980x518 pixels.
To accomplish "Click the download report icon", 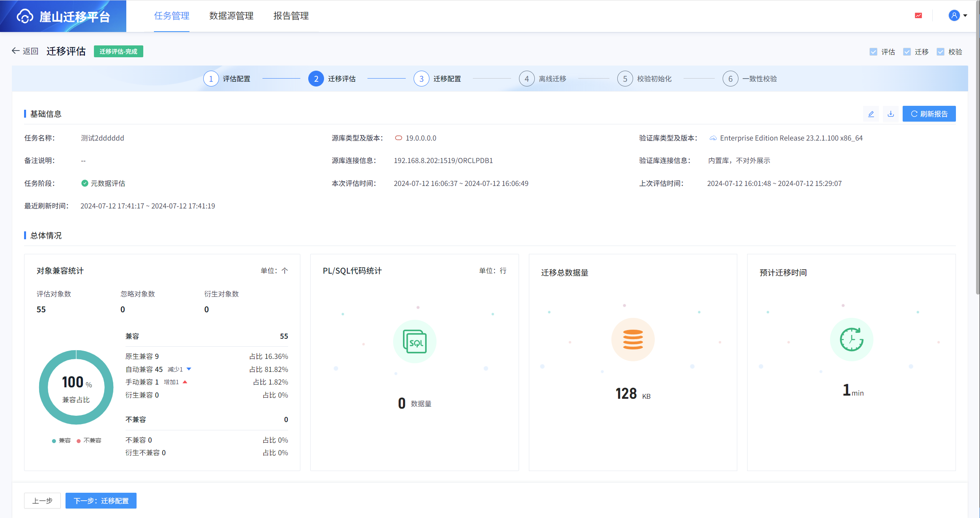I will (890, 114).
